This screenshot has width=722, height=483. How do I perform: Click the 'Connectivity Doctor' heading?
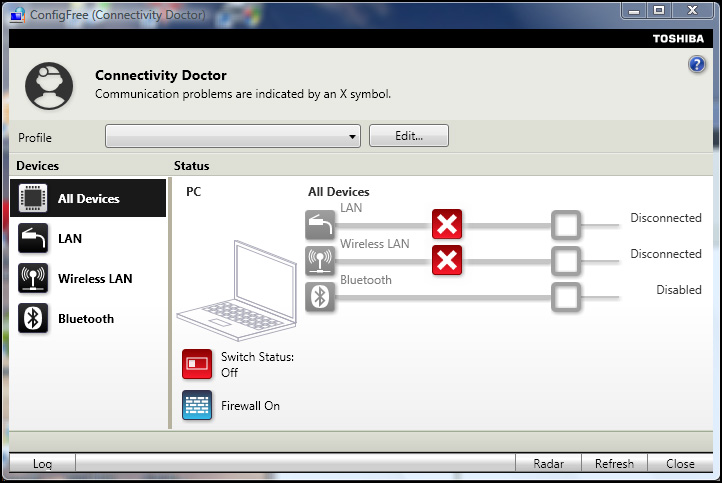point(161,75)
